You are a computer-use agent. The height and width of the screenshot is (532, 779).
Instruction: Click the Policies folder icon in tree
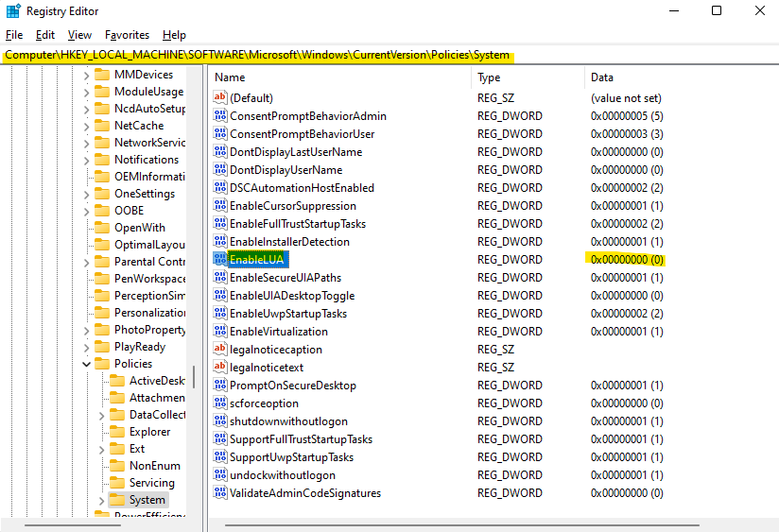pyautogui.click(x=102, y=364)
